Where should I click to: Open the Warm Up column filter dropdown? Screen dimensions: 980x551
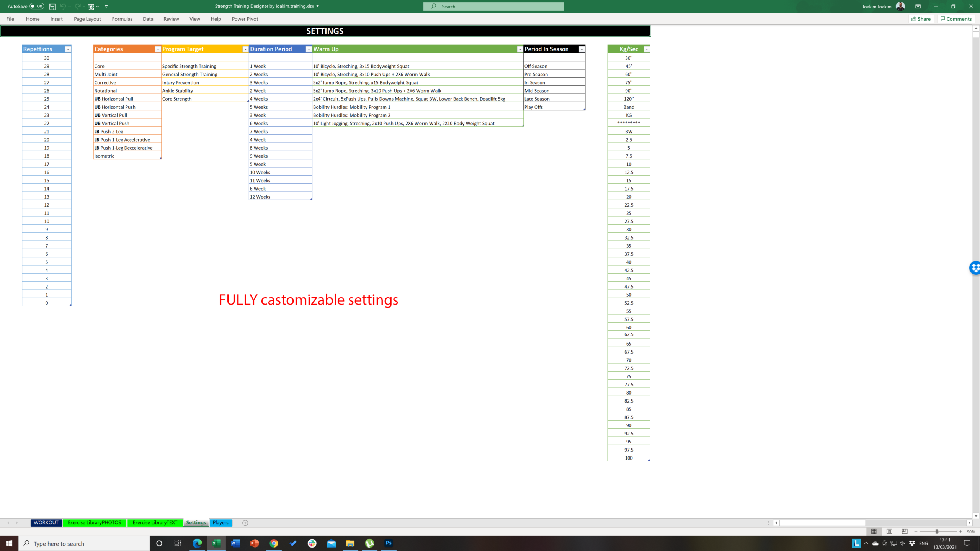pyautogui.click(x=519, y=49)
